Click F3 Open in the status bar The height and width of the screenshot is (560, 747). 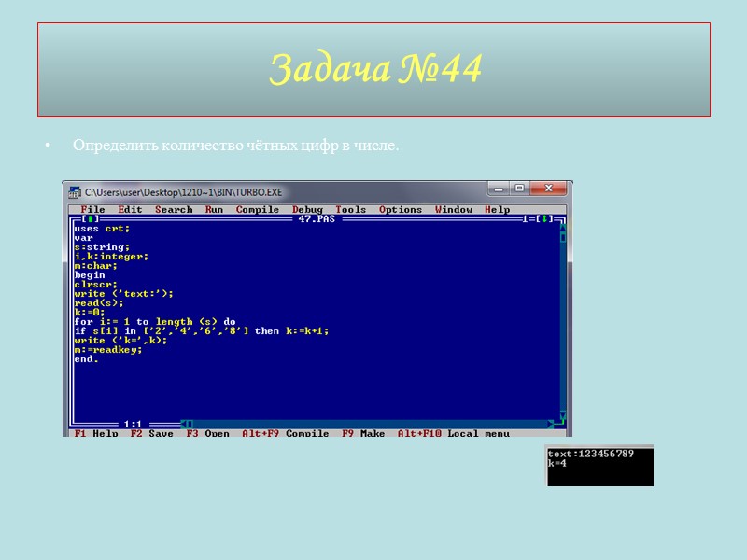207,433
